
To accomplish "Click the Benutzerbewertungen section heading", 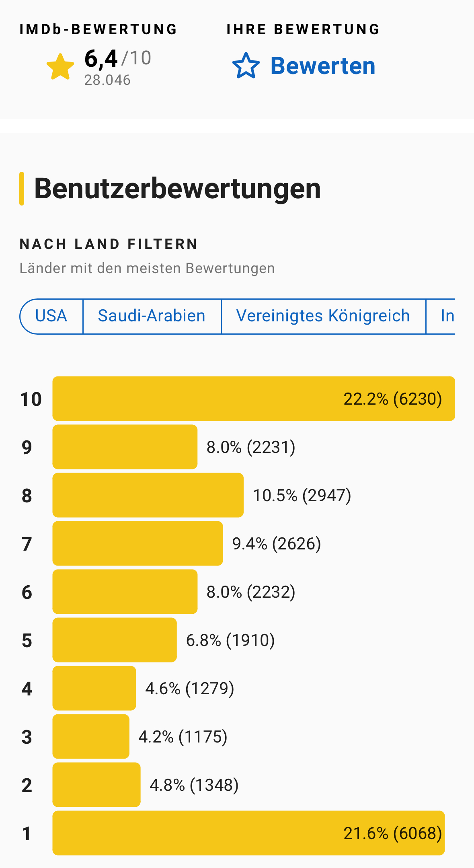I will tap(177, 189).
